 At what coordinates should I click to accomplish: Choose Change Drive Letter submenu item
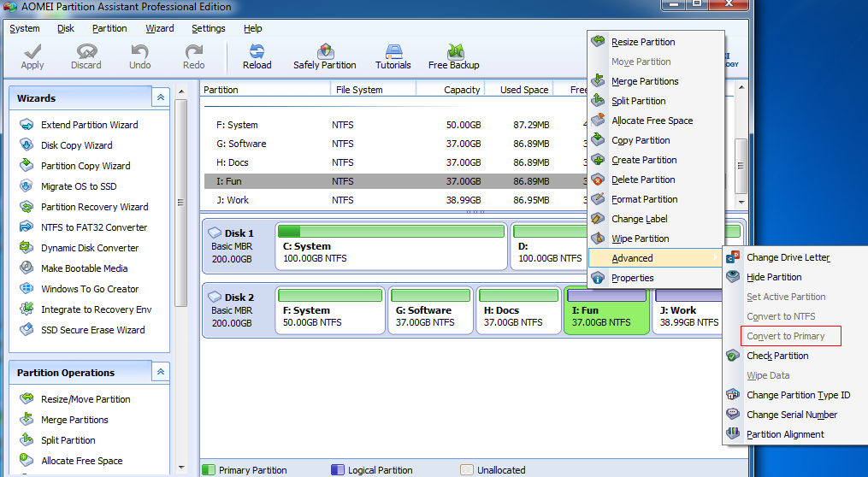coord(795,257)
